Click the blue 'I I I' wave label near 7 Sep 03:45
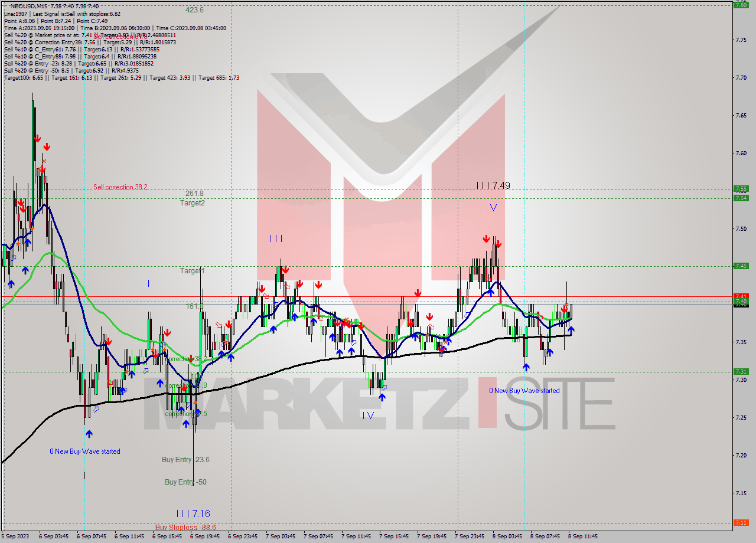The height and width of the screenshot is (543, 756). pyautogui.click(x=276, y=238)
